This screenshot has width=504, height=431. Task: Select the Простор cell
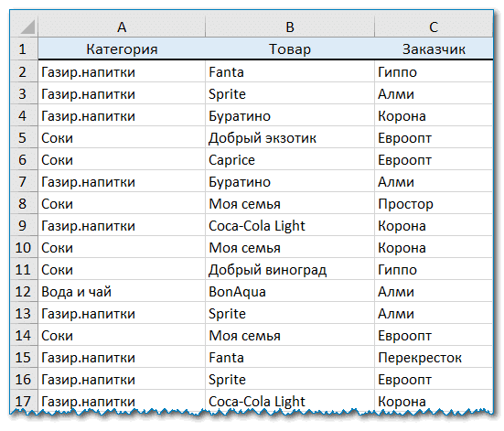click(x=434, y=203)
